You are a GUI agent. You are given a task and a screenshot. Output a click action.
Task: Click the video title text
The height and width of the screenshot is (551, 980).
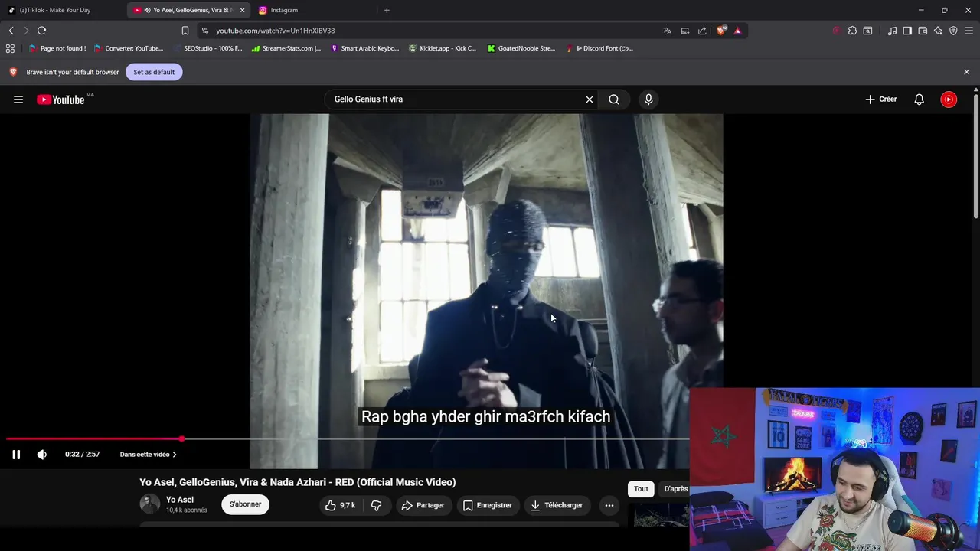click(297, 482)
